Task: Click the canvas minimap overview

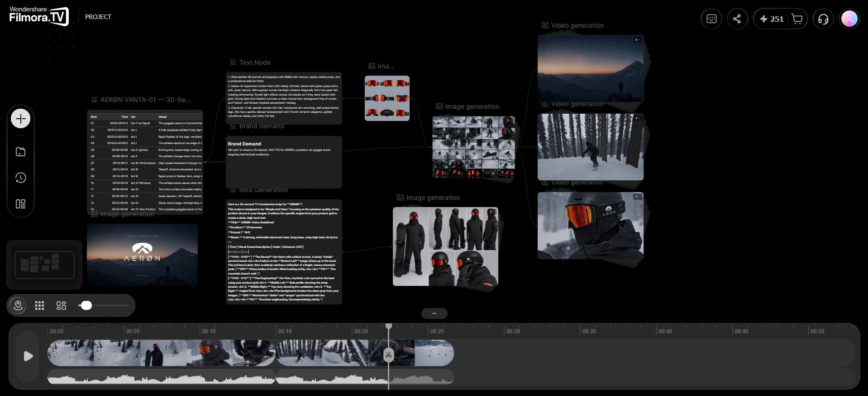Action: [44, 265]
